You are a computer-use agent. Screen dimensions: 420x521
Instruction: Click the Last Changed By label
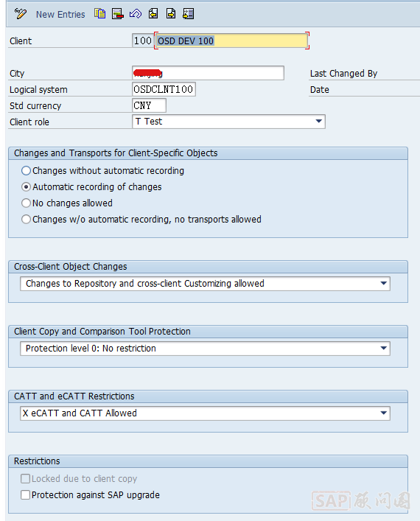click(x=343, y=74)
